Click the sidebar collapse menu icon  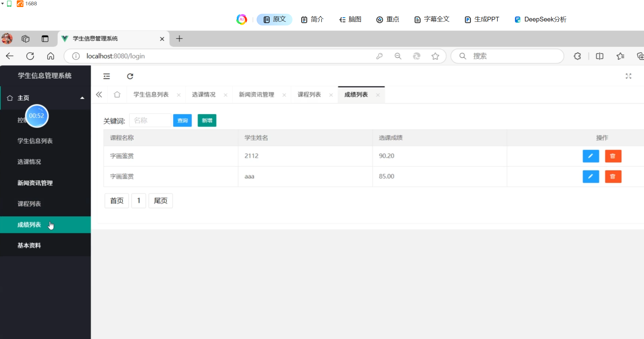coord(107,76)
